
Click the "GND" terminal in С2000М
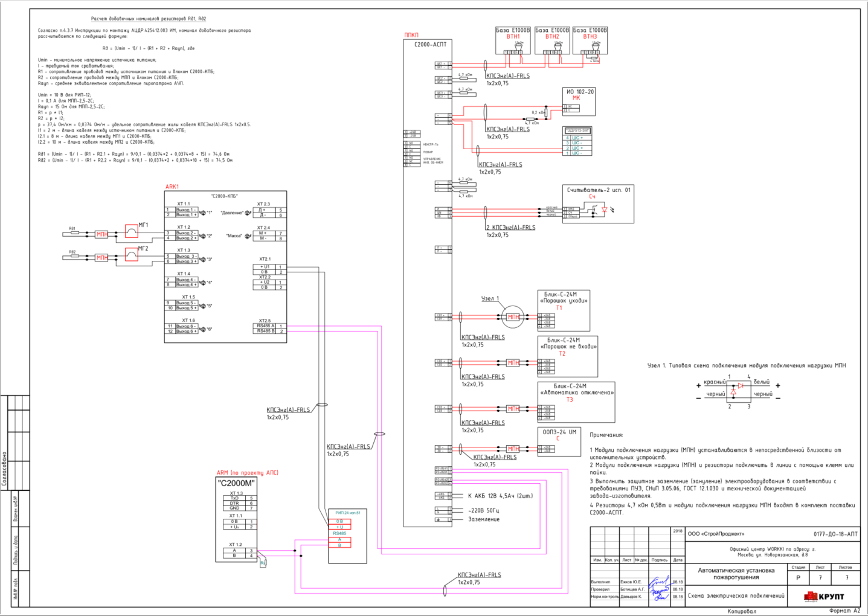tap(234, 509)
